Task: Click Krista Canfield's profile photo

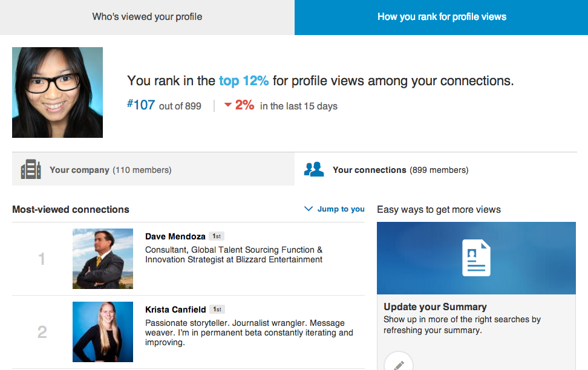Action: tap(102, 331)
